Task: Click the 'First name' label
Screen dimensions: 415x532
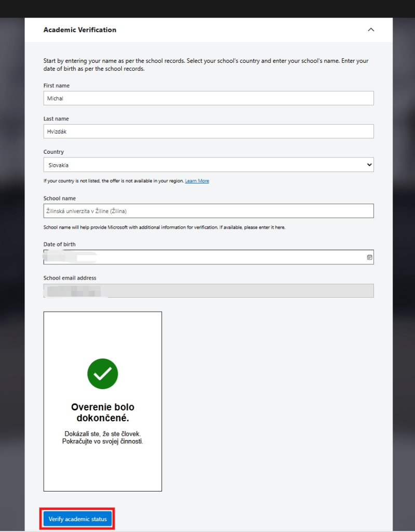Action: coord(56,86)
